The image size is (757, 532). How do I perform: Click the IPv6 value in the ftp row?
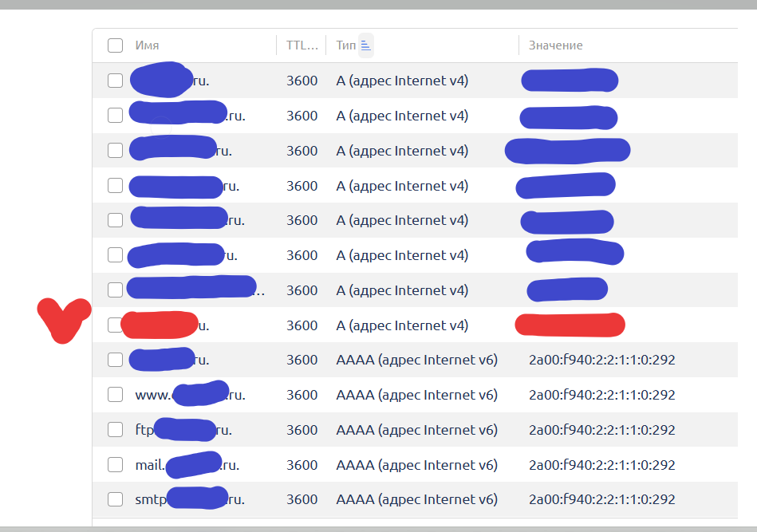601,430
